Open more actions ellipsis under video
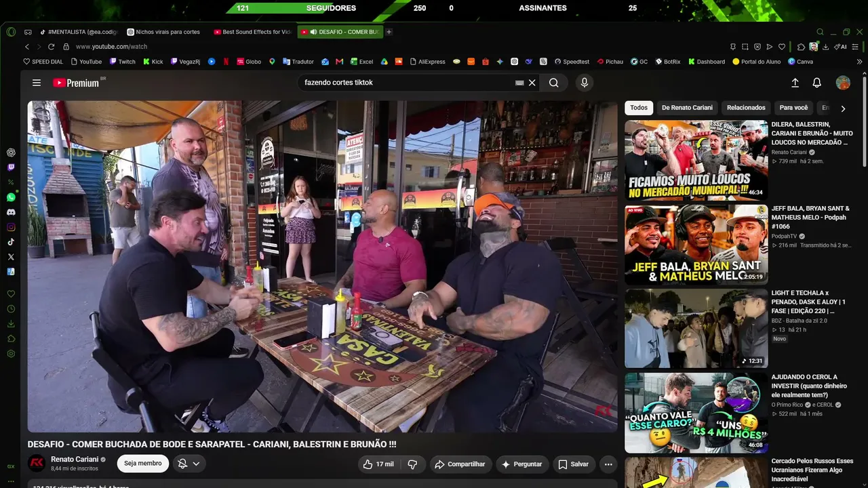Image resolution: width=868 pixels, height=488 pixels. 608,464
